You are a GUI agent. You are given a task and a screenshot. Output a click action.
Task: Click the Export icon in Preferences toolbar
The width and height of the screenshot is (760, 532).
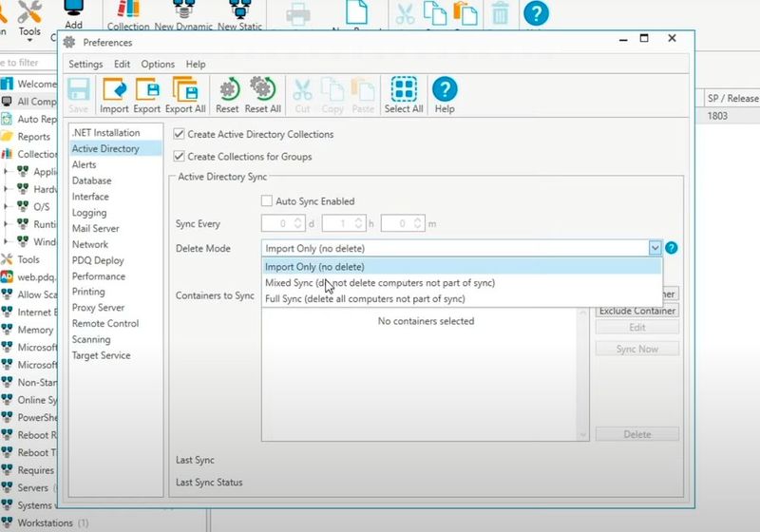147,90
